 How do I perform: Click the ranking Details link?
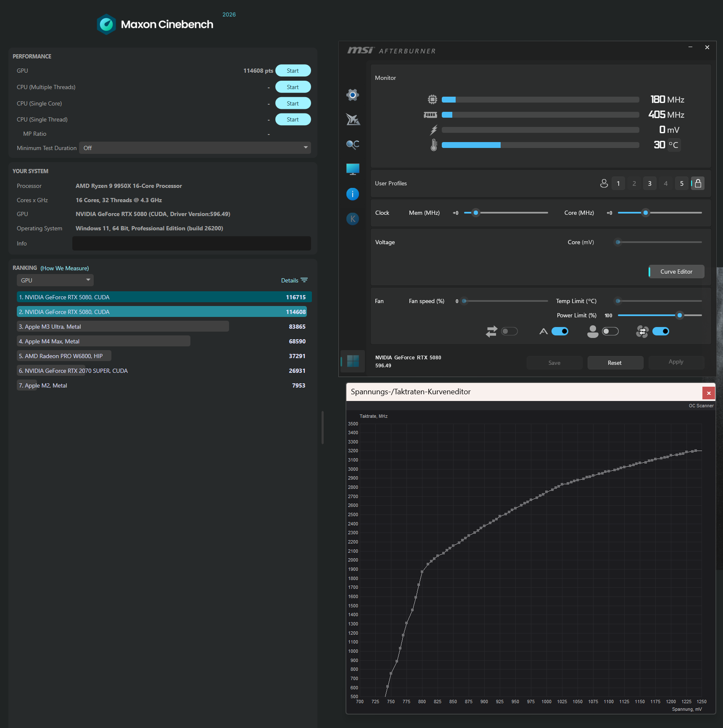pos(290,280)
